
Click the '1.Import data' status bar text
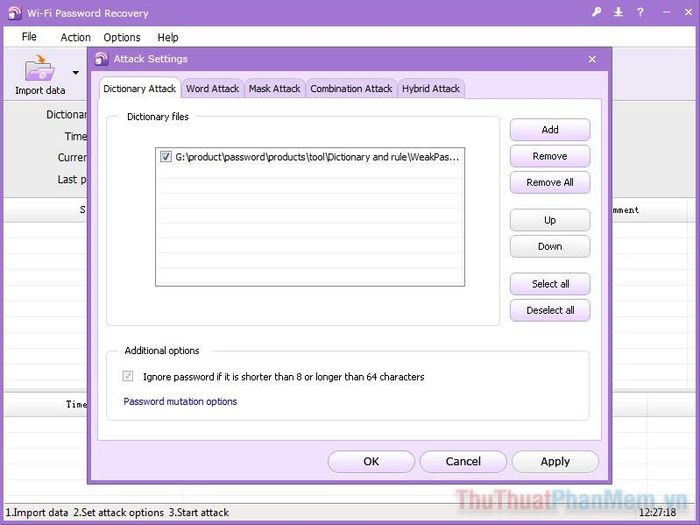click(37, 512)
